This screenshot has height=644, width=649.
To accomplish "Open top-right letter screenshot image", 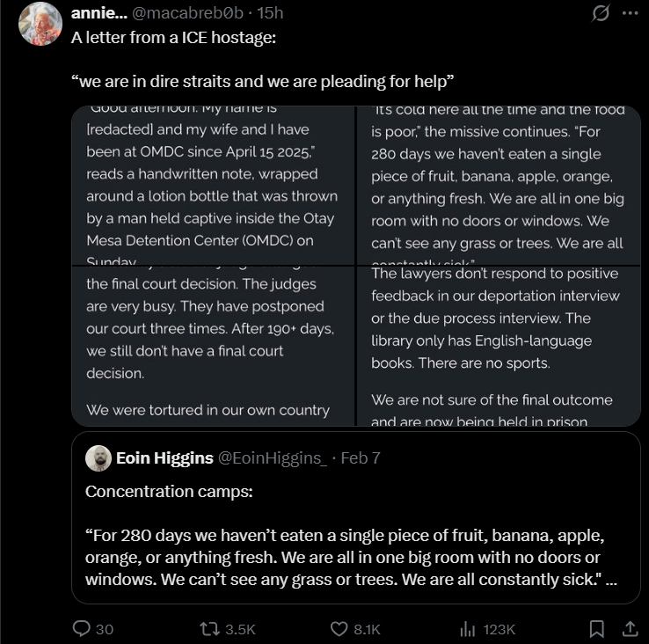I will [x=499, y=185].
